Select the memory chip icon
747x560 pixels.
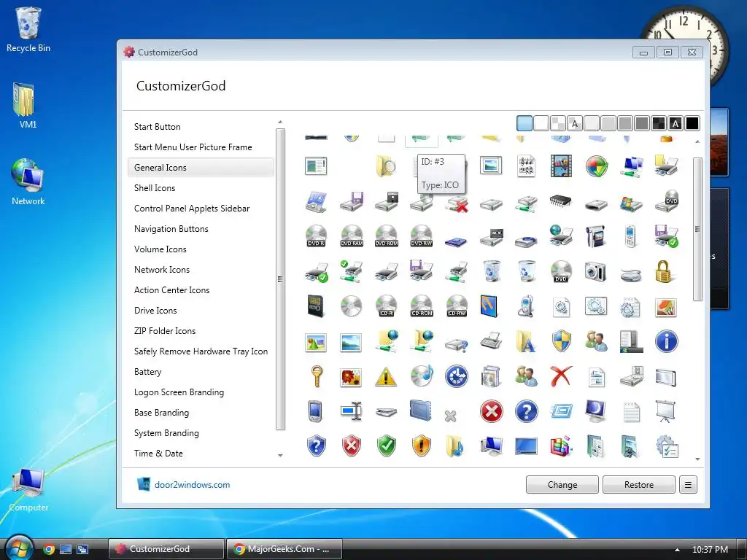(x=561, y=201)
